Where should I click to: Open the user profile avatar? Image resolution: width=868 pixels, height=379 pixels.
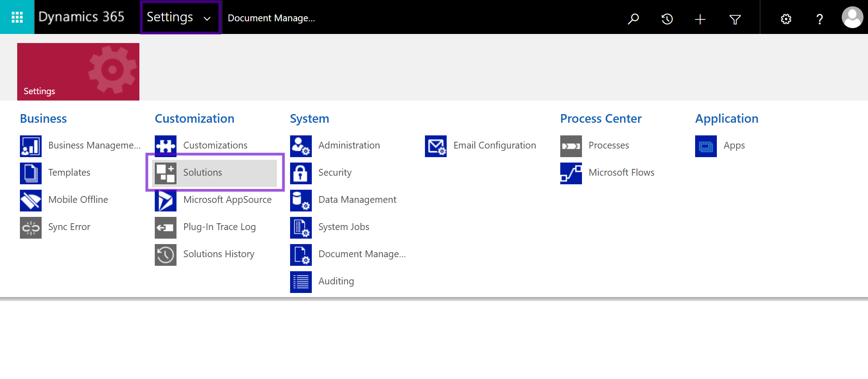pos(852,17)
